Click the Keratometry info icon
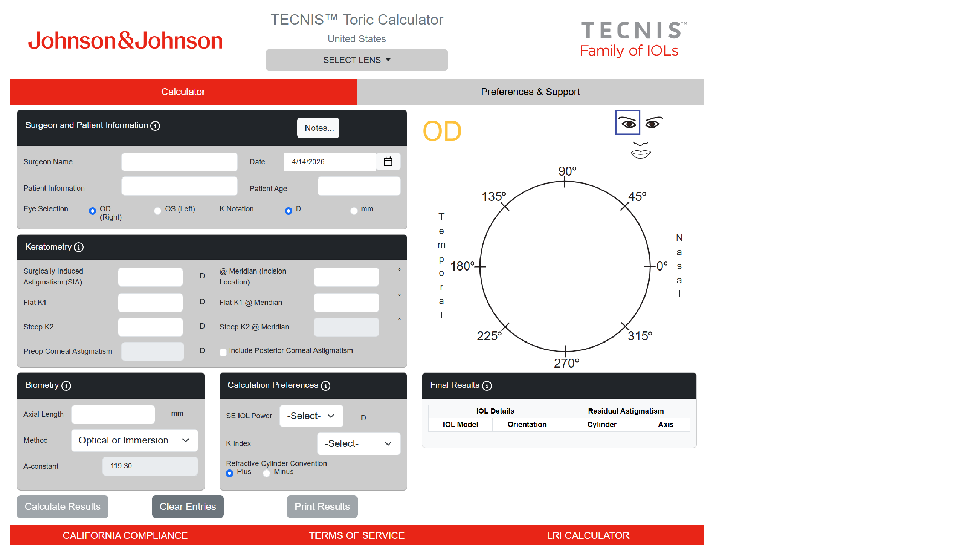The image size is (980, 552). coord(79,247)
